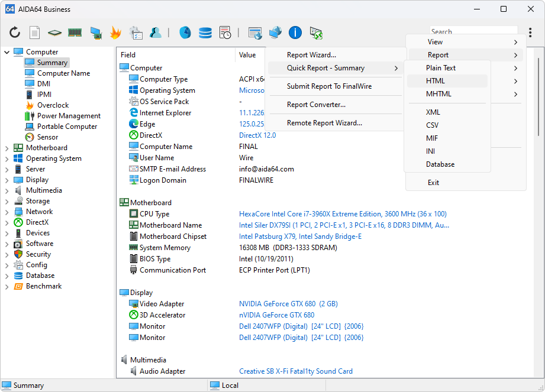Click Exit in the main menu
The width and height of the screenshot is (545, 392).
click(434, 183)
